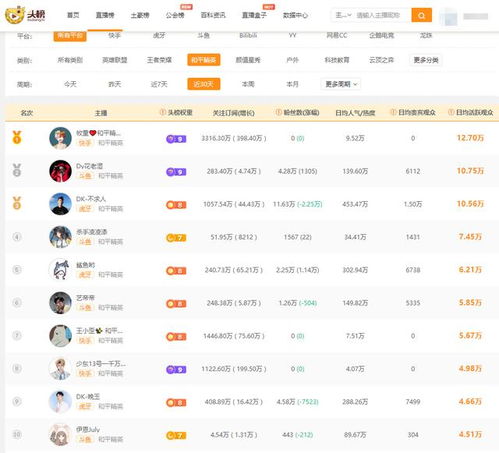Open the 直播榜 navigation tab
Viewport: 499px width, 453px height.
point(105,15)
